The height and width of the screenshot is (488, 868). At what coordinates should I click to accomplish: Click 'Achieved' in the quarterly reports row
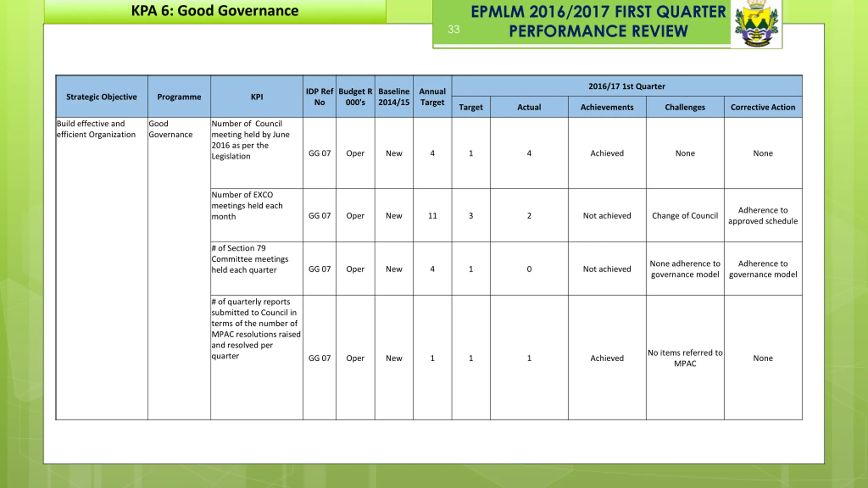(x=607, y=358)
